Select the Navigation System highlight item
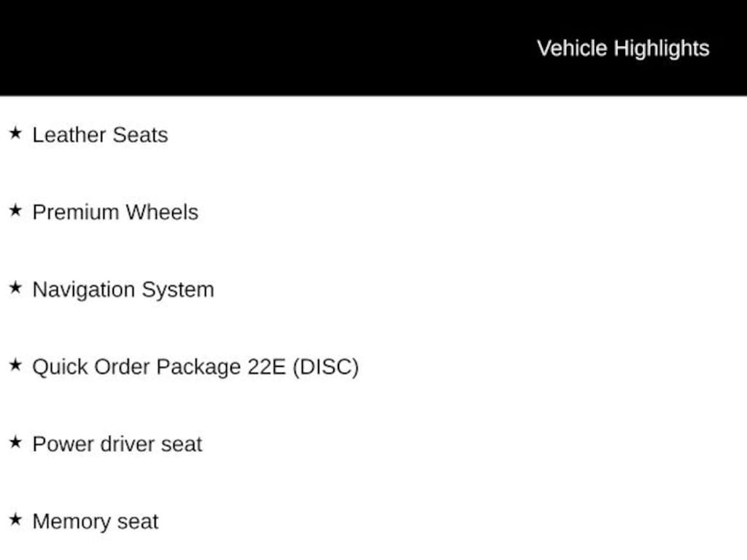The height and width of the screenshot is (560, 747). [123, 289]
